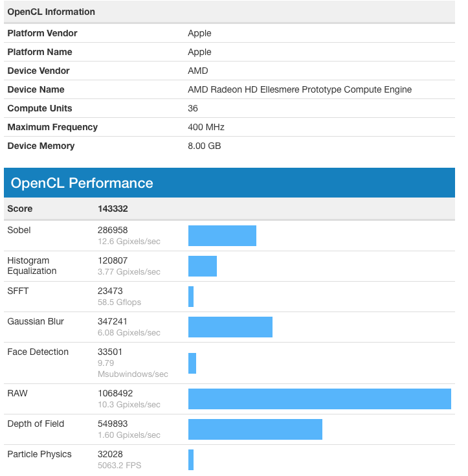Click the long RAW performance bar

[x=320, y=399]
